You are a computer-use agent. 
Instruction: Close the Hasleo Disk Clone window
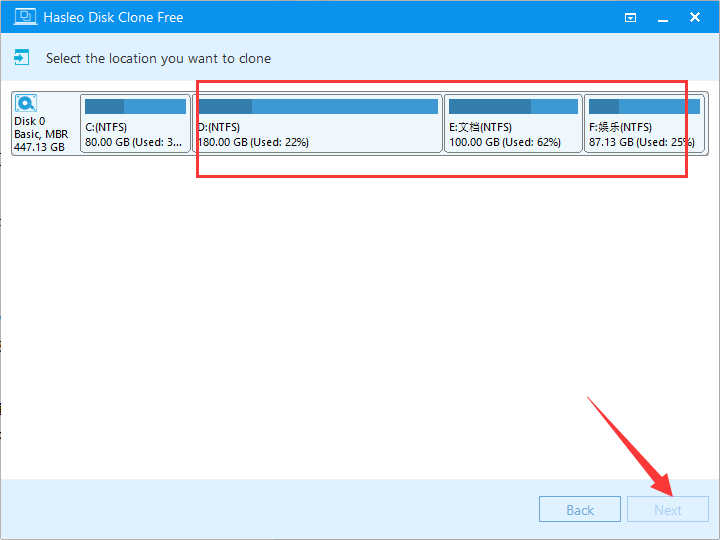(695, 17)
